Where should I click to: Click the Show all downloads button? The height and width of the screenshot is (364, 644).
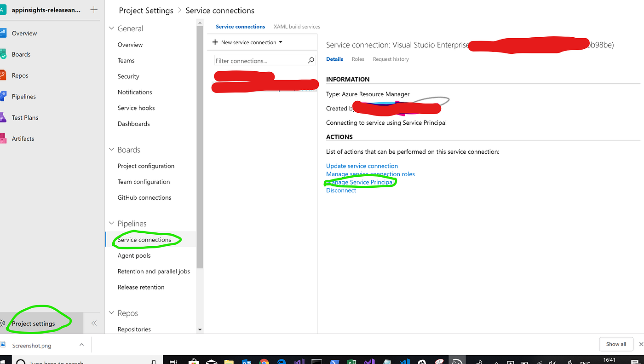coord(616,344)
